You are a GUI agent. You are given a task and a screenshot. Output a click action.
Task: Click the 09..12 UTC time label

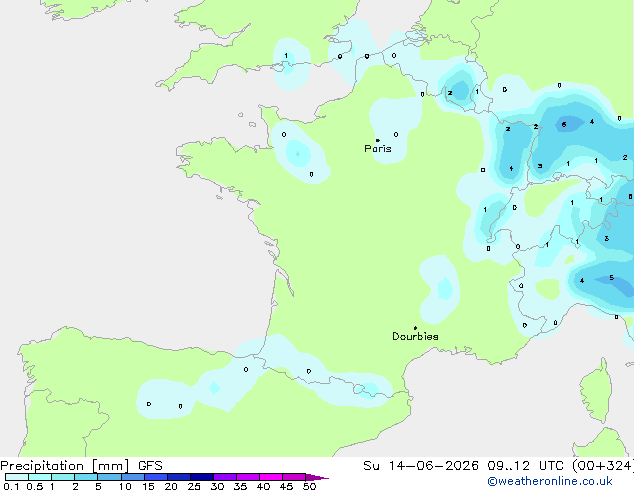525,466
